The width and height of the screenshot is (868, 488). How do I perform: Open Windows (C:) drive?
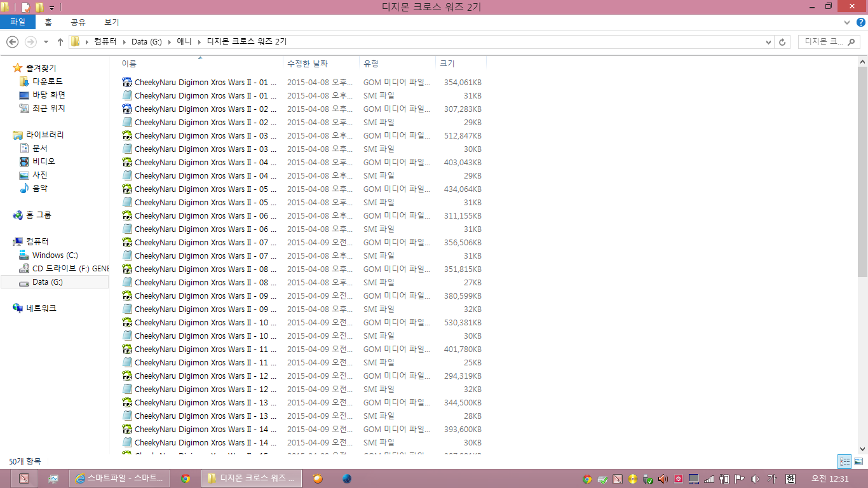(55, 255)
